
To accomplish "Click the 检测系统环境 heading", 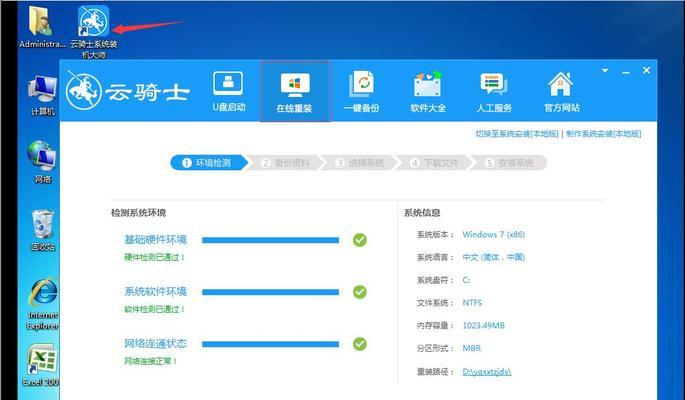I will coord(138,213).
